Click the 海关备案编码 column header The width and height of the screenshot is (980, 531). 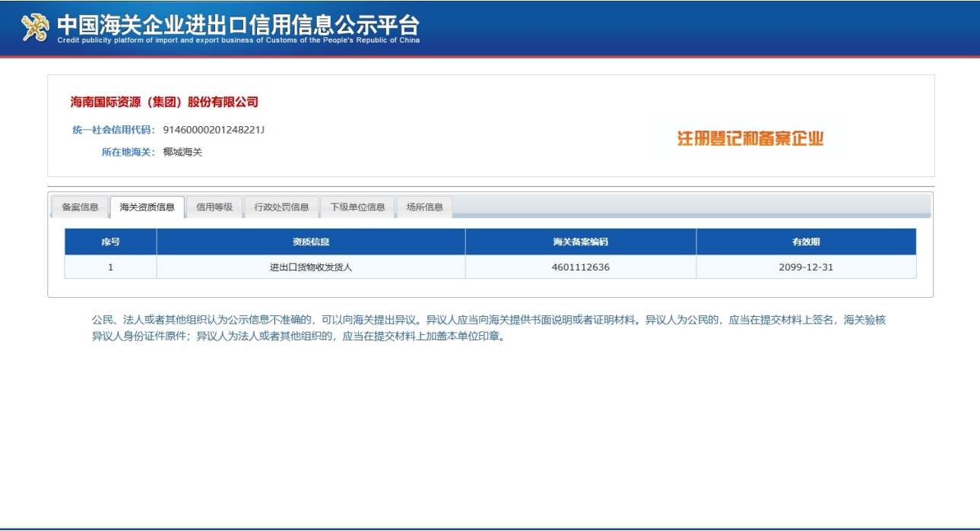click(x=580, y=242)
